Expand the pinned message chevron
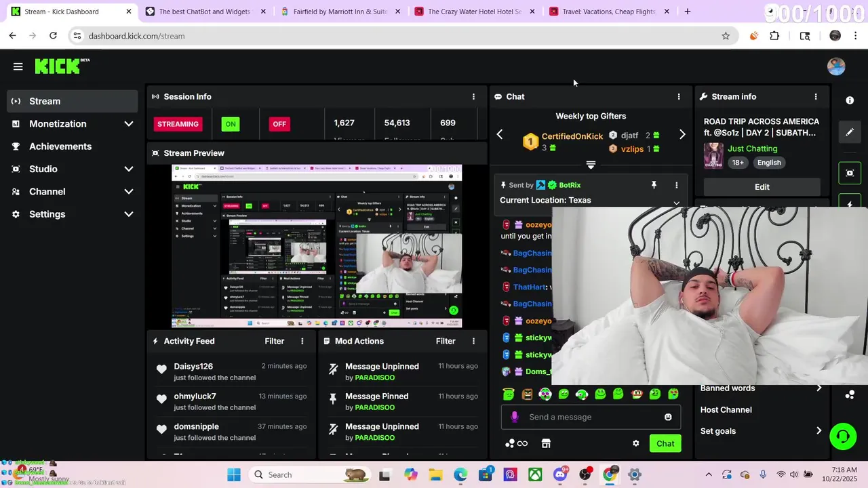868x488 pixels. pyautogui.click(x=676, y=203)
